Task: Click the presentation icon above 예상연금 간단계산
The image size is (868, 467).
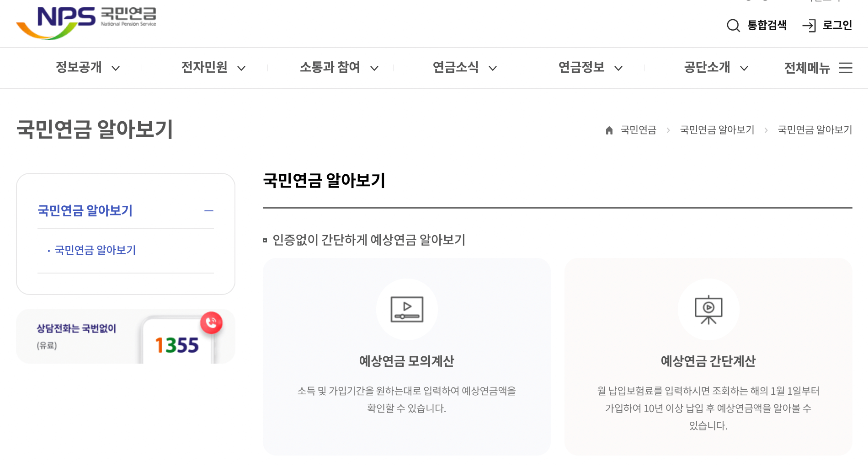Action: click(x=708, y=309)
